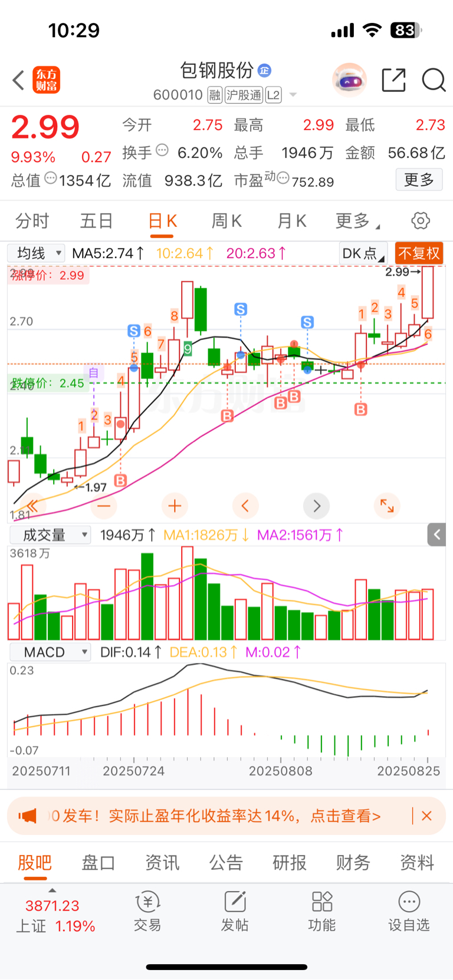Tap the 包钢股份 stock title

pos(216,71)
